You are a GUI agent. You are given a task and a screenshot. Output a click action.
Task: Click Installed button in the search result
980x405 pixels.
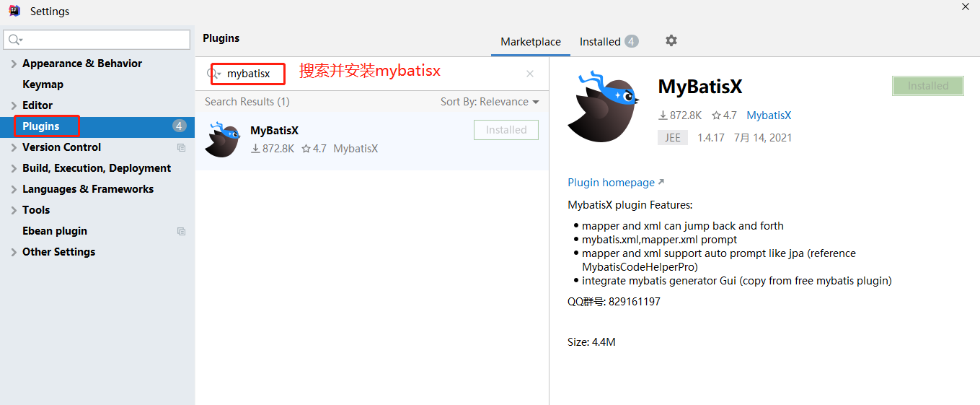[x=506, y=130]
